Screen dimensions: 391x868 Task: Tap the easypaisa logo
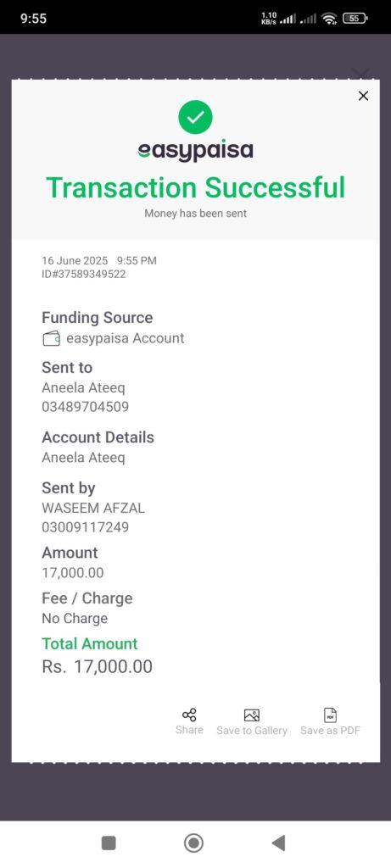(195, 151)
